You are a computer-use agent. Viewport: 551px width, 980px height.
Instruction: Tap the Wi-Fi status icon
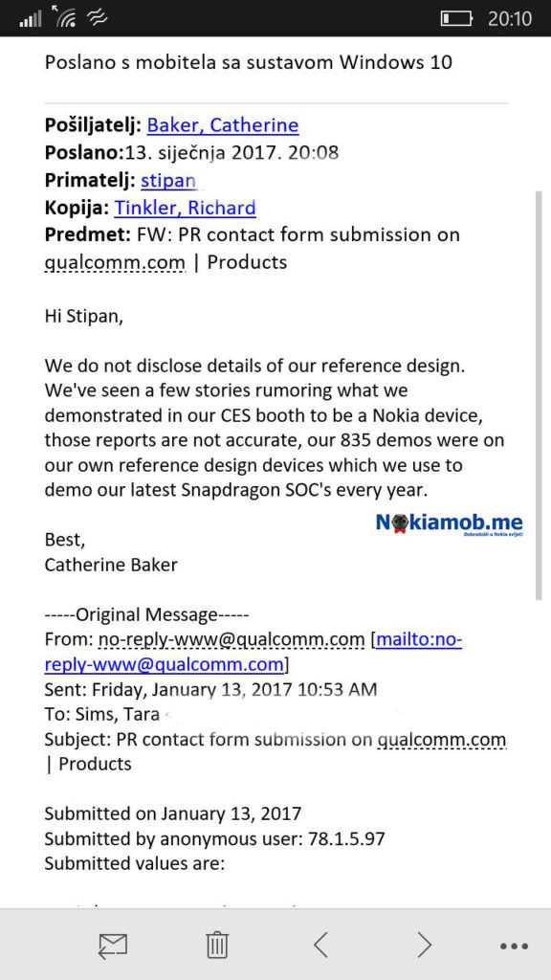[64, 17]
